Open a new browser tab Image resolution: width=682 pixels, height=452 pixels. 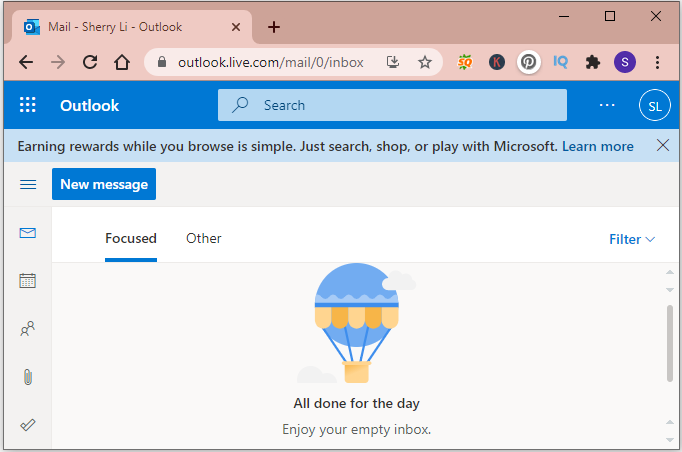click(x=274, y=27)
